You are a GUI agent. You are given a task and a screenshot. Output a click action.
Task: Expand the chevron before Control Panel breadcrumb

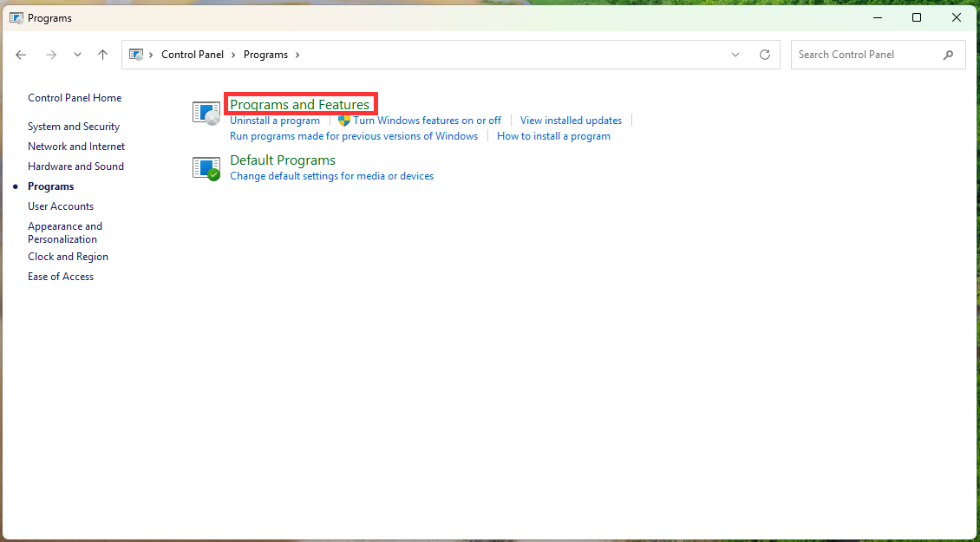coord(151,55)
